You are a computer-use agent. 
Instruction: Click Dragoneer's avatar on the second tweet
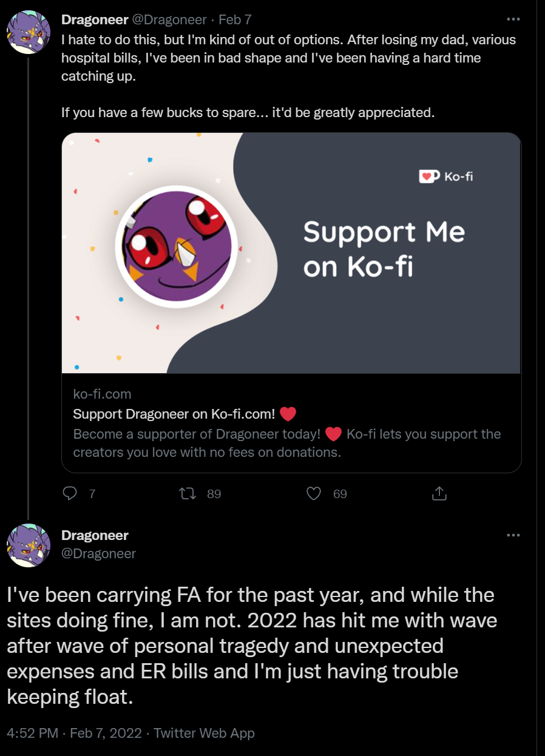[29, 545]
